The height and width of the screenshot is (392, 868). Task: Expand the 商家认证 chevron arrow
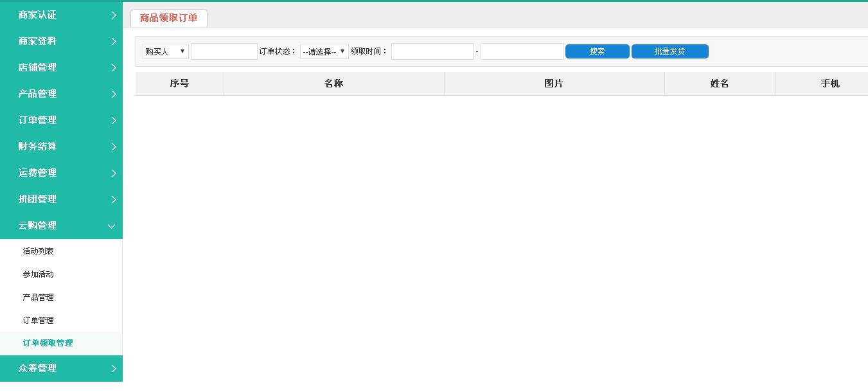click(x=113, y=15)
